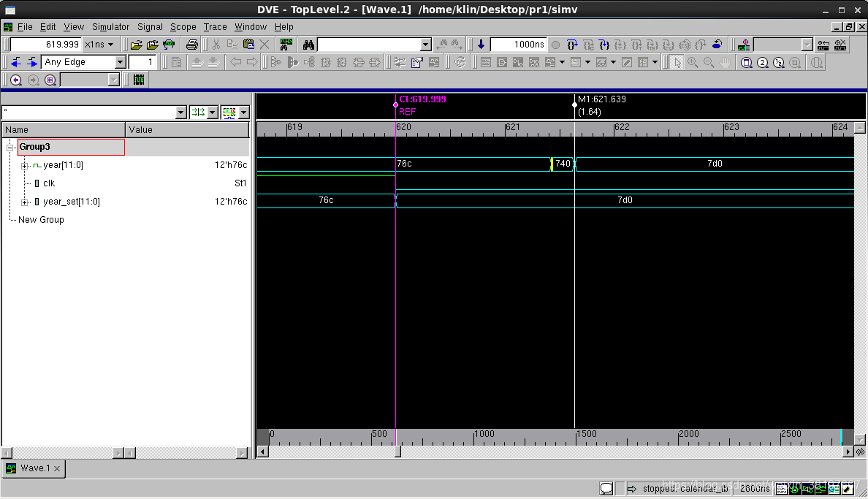Click the print icon

click(x=191, y=45)
